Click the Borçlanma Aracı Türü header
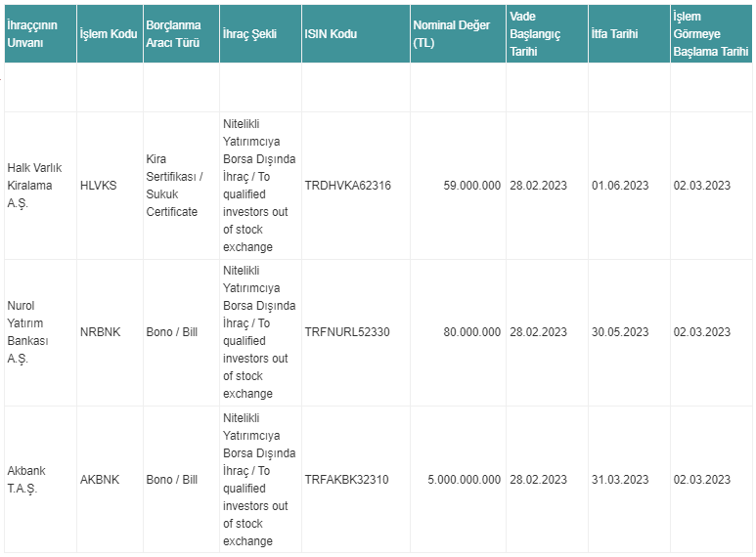This screenshot has height=557, width=756. (x=181, y=34)
